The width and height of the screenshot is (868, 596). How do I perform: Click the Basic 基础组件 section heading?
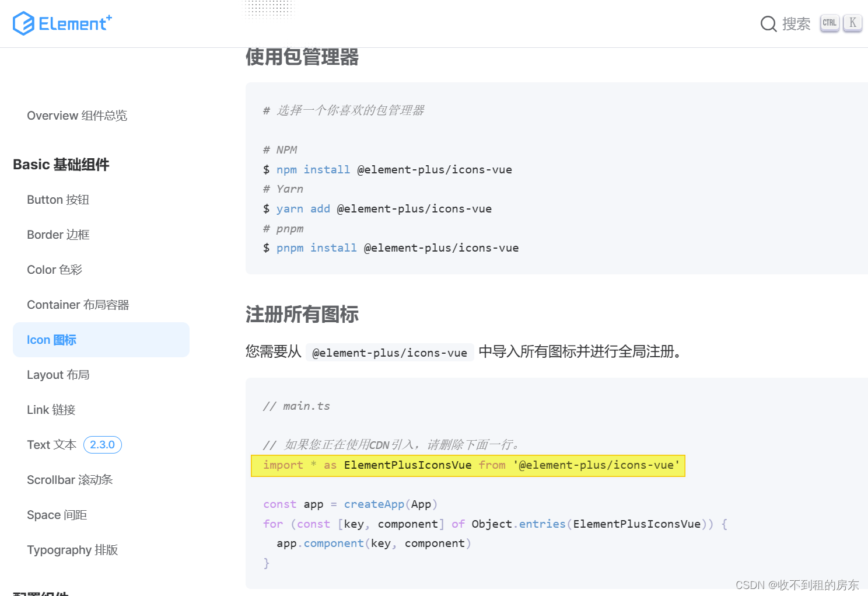click(61, 165)
